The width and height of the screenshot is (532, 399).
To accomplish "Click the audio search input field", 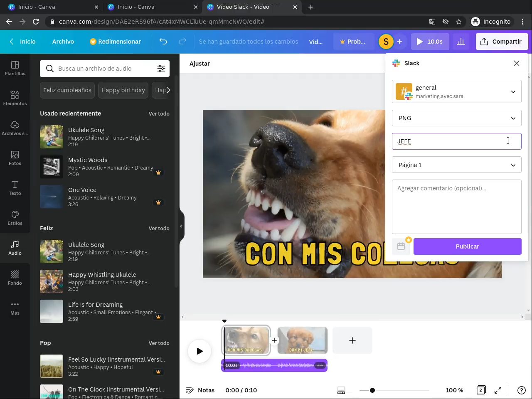I will [x=105, y=69].
